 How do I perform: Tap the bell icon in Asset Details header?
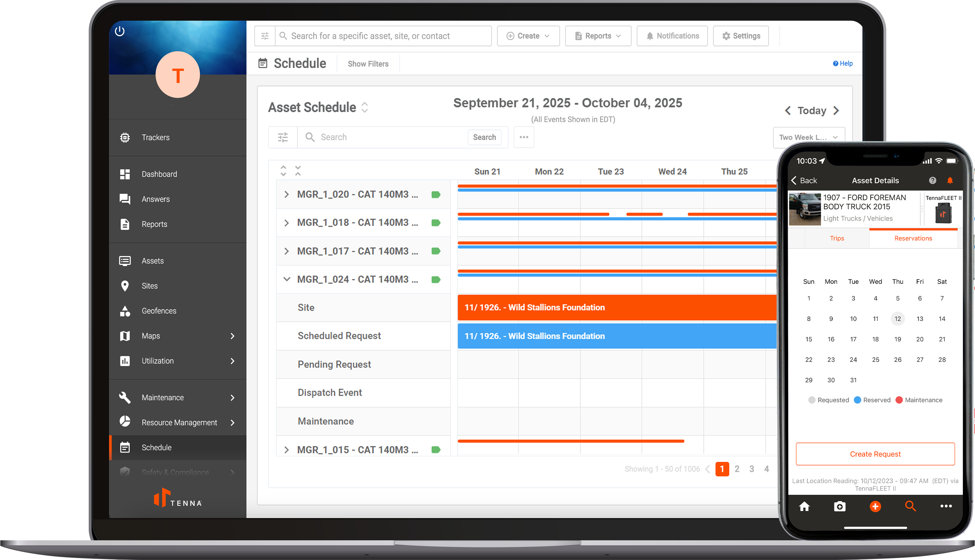(x=950, y=181)
